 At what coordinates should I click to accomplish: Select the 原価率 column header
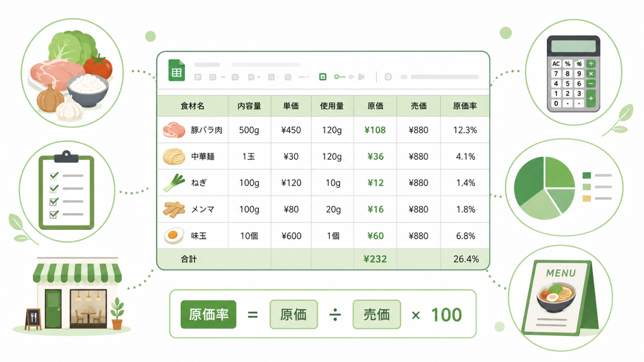pyautogui.click(x=465, y=106)
